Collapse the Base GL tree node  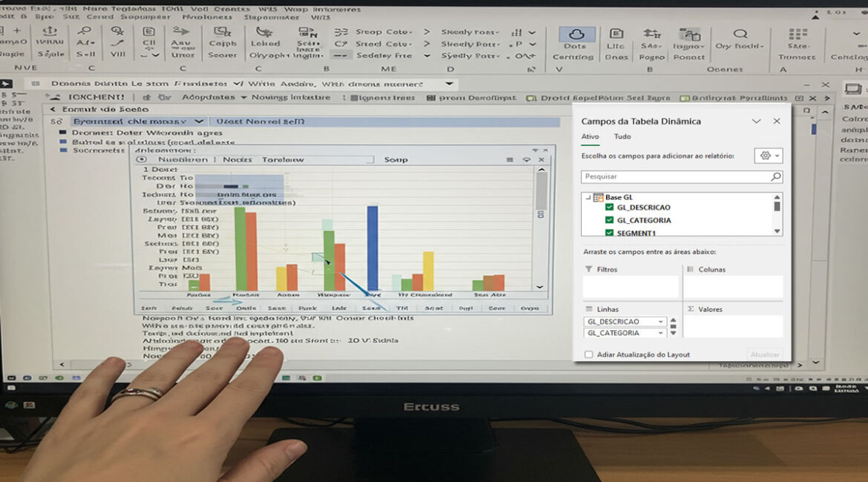588,197
